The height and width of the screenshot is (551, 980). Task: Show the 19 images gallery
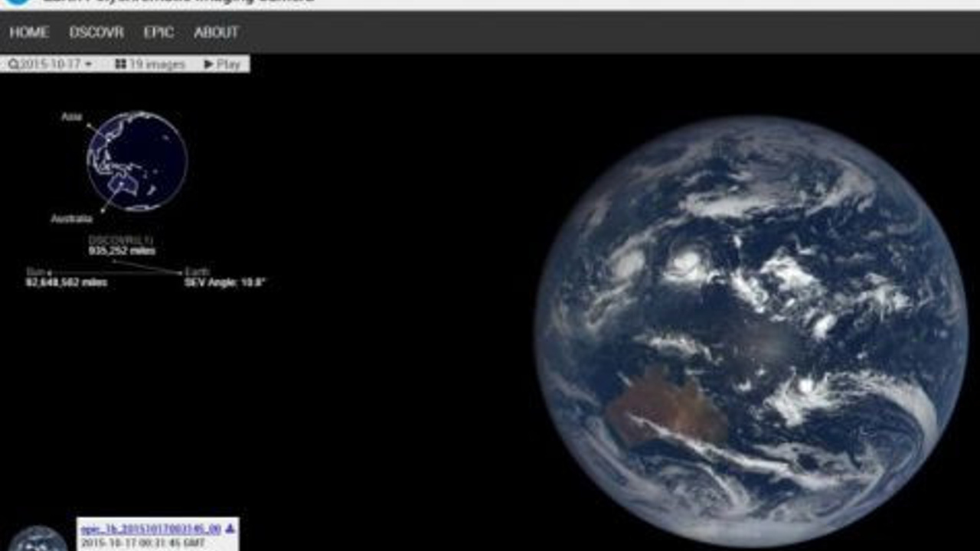pyautogui.click(x=156, y=64)
